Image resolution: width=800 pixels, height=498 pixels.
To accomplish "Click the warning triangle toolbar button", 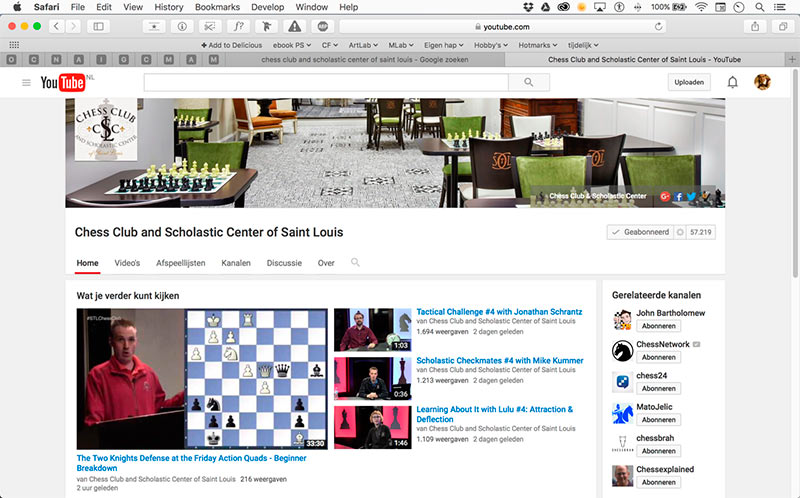I will coord(294,27).
